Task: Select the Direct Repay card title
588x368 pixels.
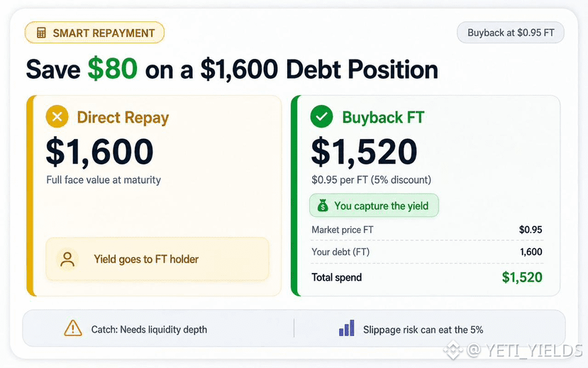Action: coord(123,117)
